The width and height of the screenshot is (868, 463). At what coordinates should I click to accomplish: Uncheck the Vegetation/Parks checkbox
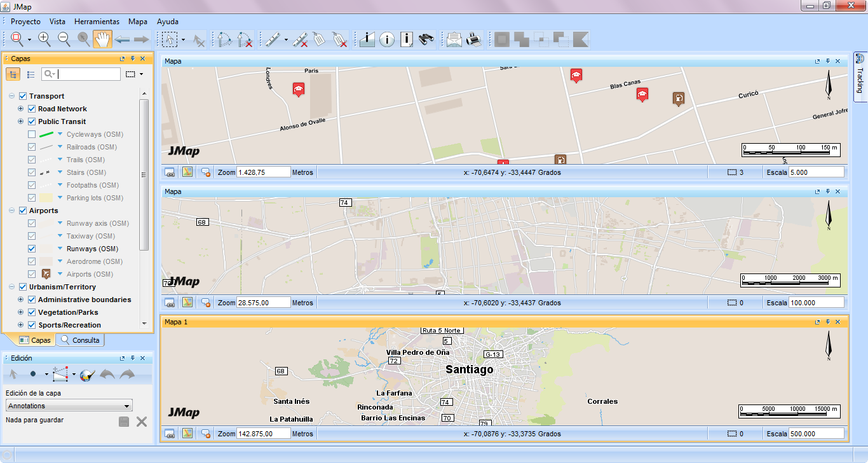[x=32, y=312]
